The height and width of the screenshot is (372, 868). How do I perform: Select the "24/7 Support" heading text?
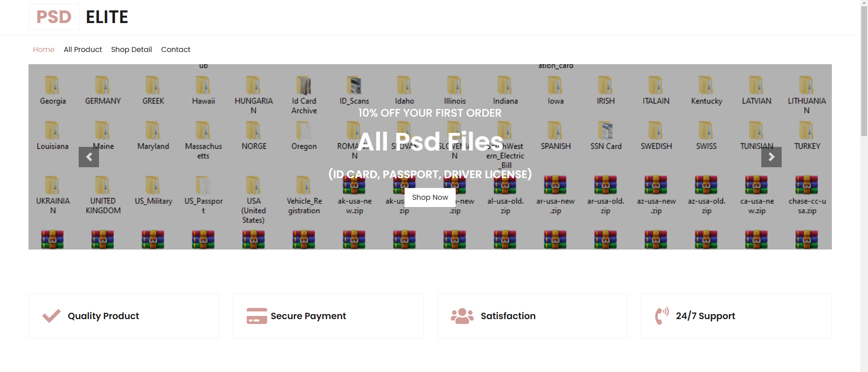(x=705, y=316)
